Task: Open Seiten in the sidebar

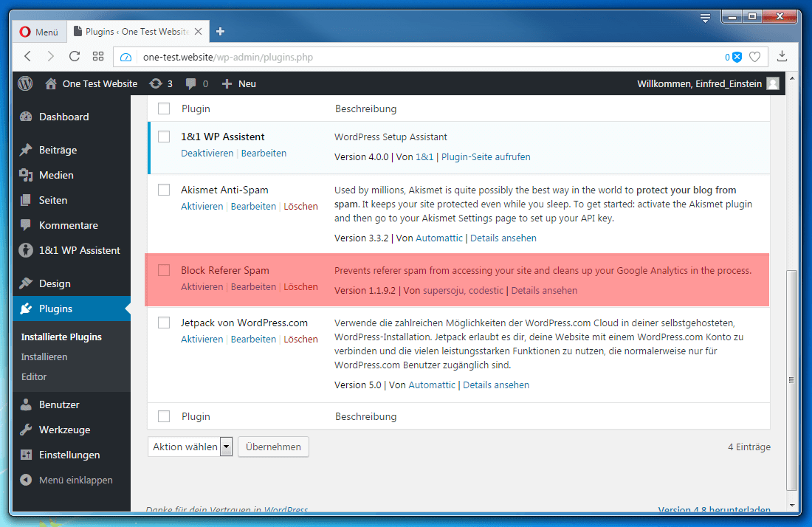Action: click(x=72, y=200)
